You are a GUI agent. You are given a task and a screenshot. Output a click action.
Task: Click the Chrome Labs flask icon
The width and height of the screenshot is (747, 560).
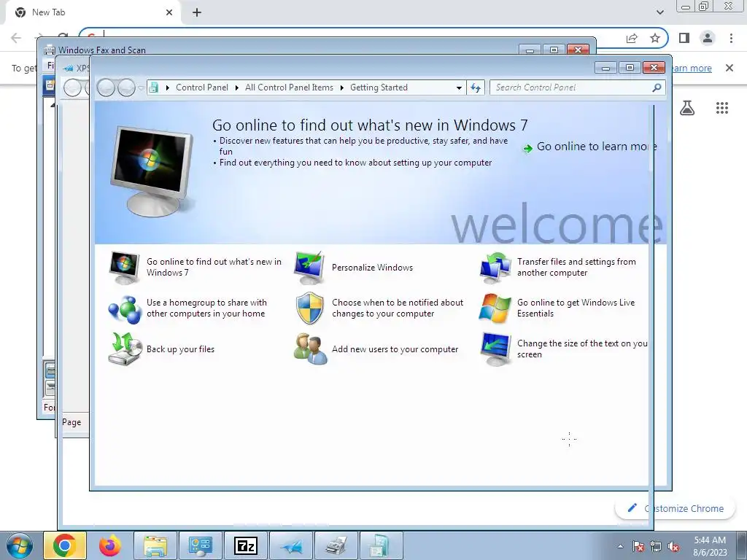(x=687, y=108)
